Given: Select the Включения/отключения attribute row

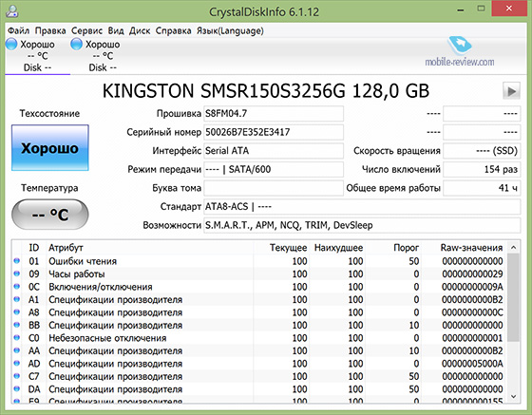Looking at the screenshot, I should 259,287.
